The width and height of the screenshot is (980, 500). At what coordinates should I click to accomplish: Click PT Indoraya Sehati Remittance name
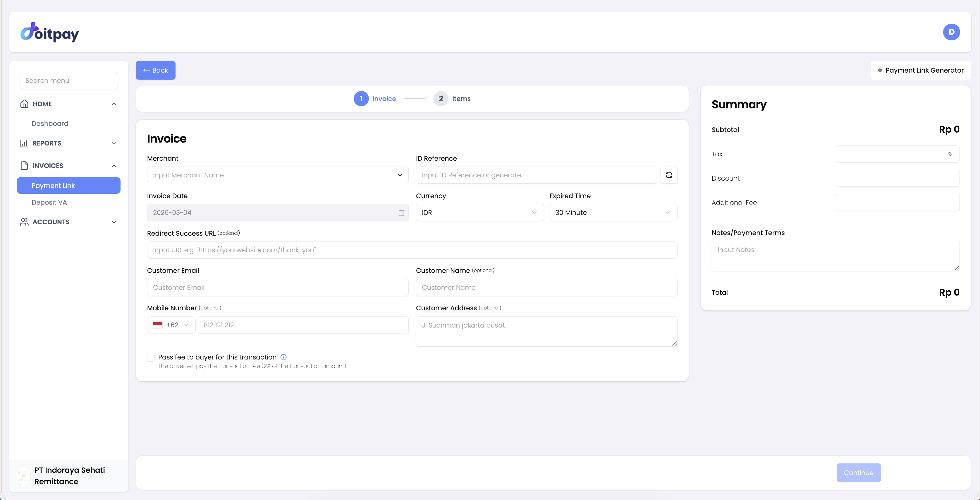(70, 476)
